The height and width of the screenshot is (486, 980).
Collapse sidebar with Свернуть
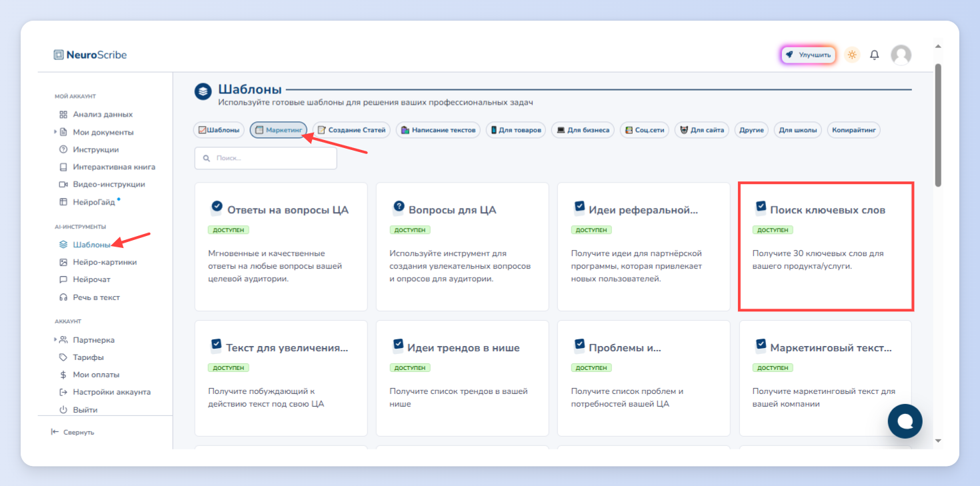click(x=73, y=432)
